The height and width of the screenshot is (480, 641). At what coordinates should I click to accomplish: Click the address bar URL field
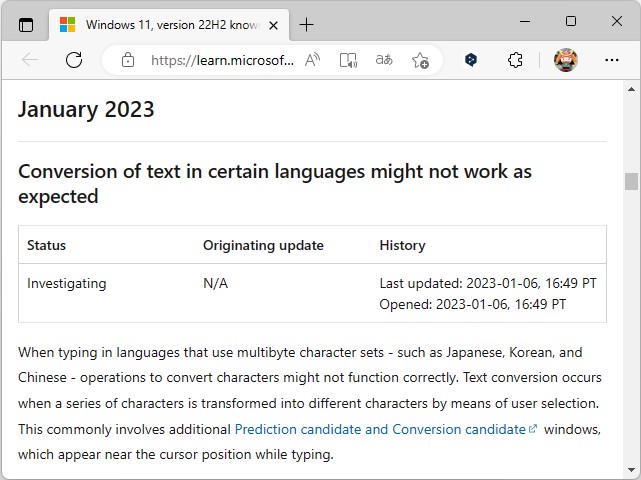pyautogui.click(x=222, y=60)
